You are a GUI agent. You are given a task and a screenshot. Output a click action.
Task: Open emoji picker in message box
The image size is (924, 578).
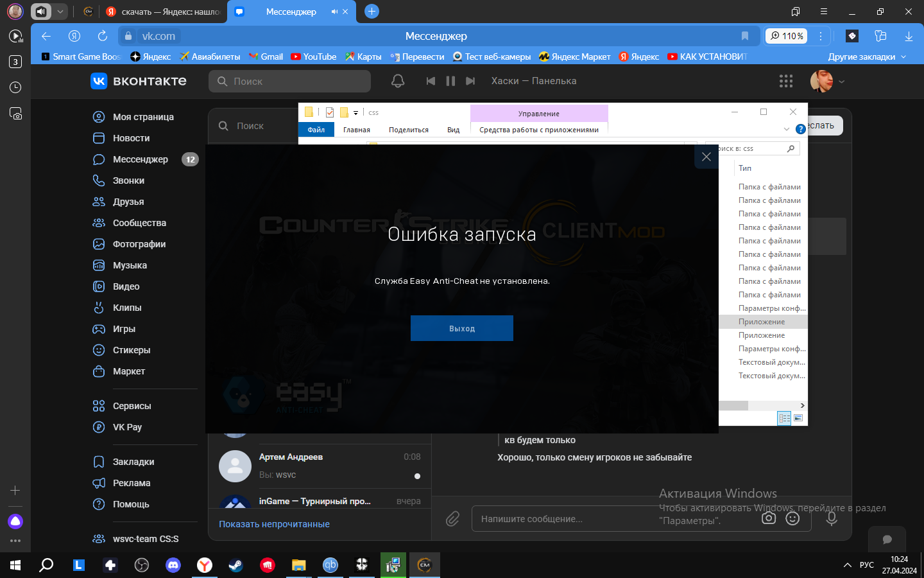pyautogui.click(x=792, y=518)
